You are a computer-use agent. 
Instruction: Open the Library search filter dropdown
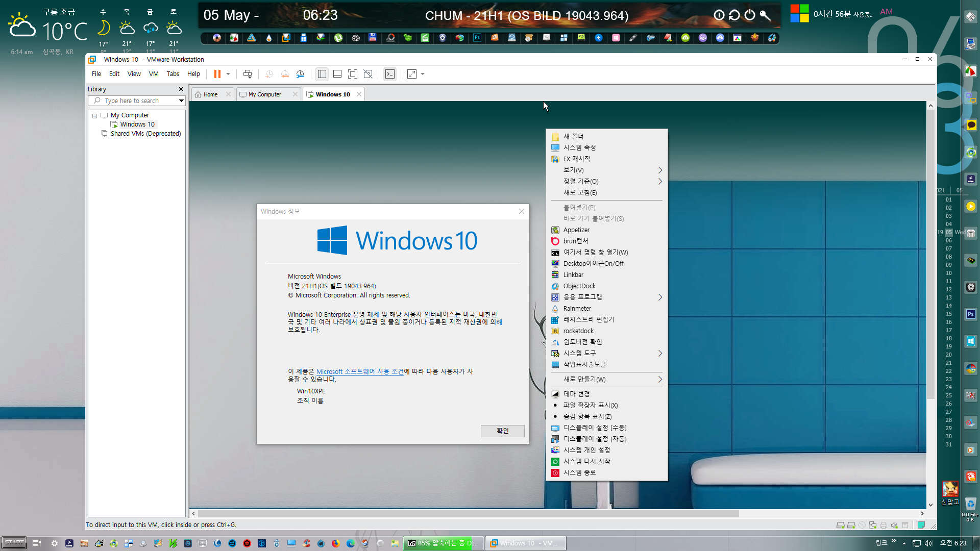[x=181, y=101]
